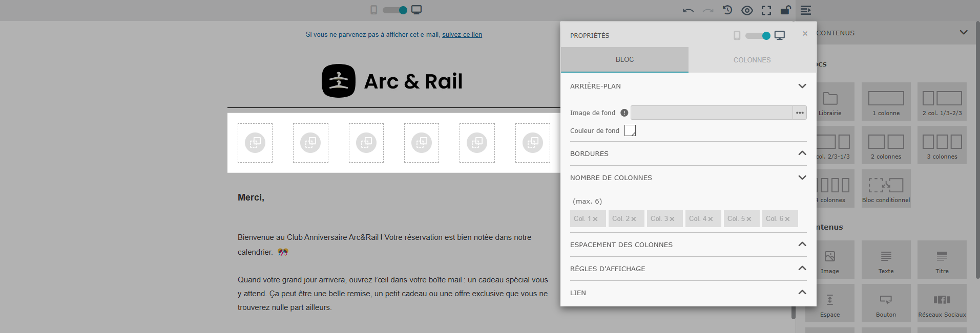Enter fullscreen mode via the expand icon
The width and height of the screenshot is (980, 333).
766,10
